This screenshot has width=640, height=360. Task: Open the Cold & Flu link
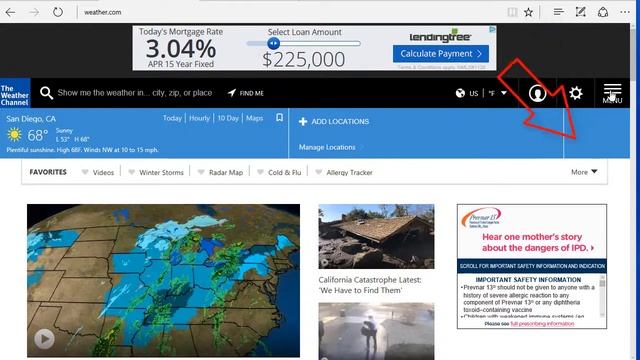[284, 173]
